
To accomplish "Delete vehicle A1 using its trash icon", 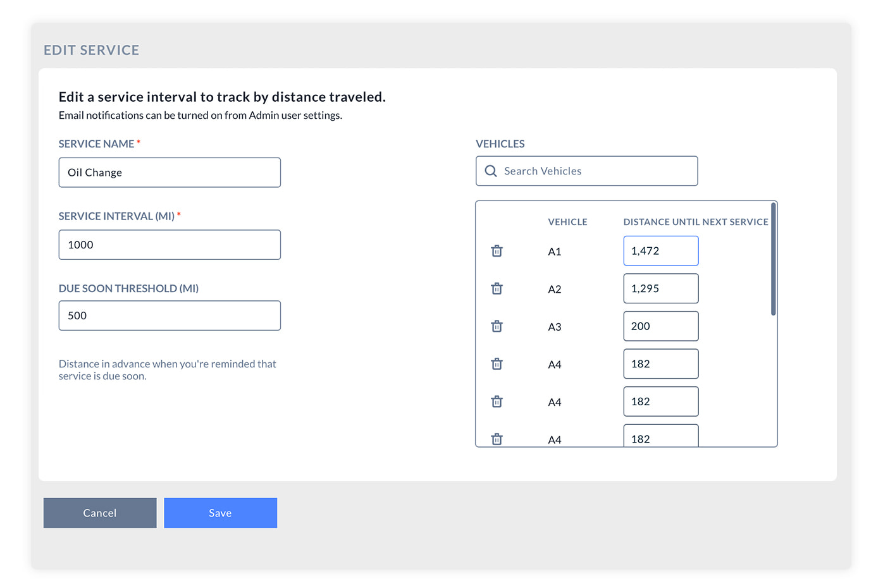I will [497, 250].
